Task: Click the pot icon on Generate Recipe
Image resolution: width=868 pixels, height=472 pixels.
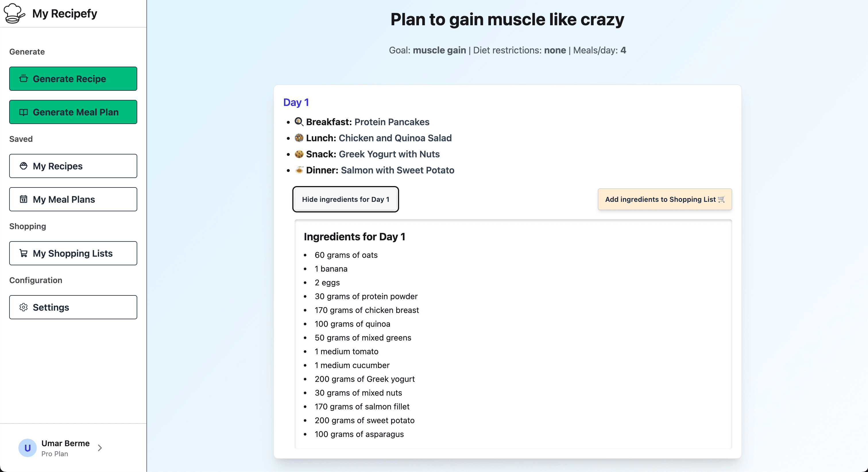Action: pos(23,78)
